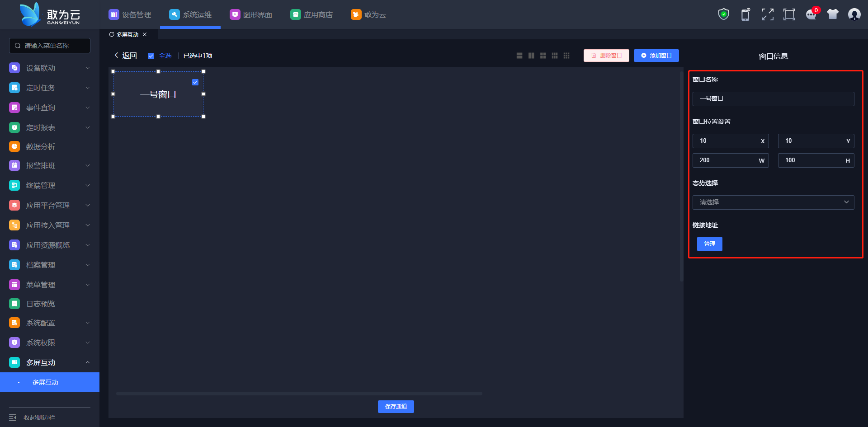Go to 图形界面 top menu
This screenshot has width=868, height=427.
[x=251, y=14]
